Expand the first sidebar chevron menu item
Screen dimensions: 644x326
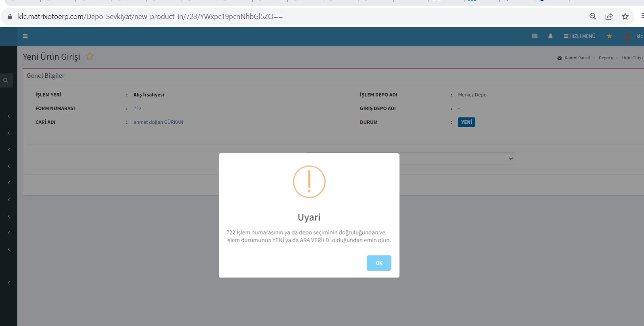coord(9,116)
